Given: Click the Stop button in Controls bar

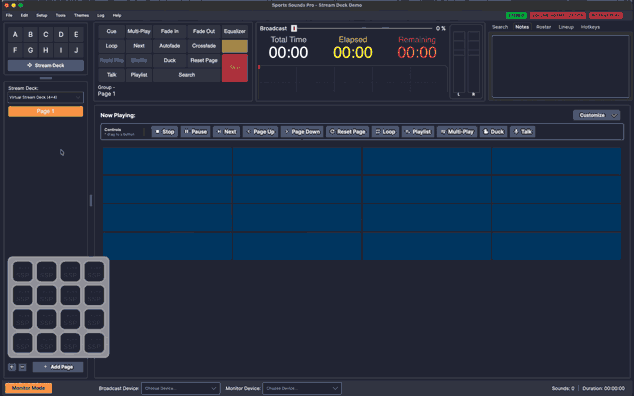Looking at the screenshot, I should 165,131.
